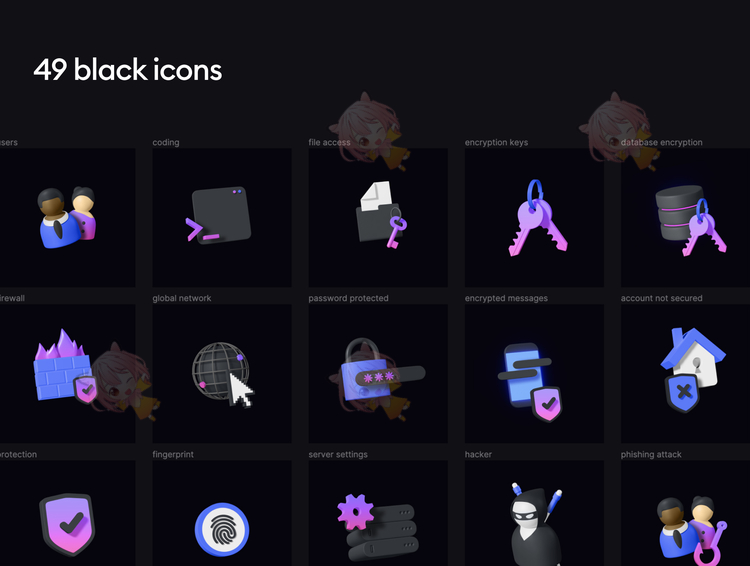Choose the encryption keys icon

coord(538,218)
